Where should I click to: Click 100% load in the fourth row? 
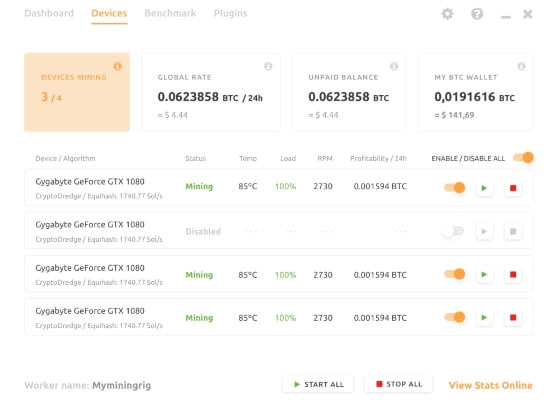pyautogui.click(x=285, y=318)
